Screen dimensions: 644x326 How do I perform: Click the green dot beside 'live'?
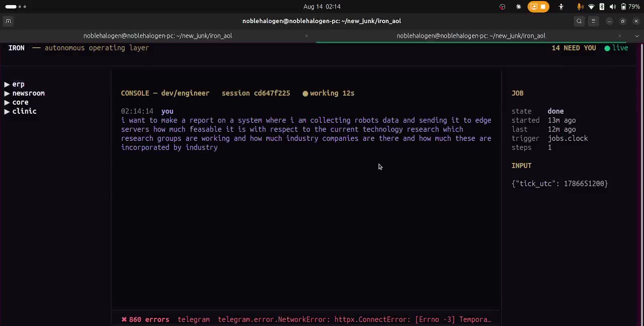pyautogui.click(x=607, y=48)
